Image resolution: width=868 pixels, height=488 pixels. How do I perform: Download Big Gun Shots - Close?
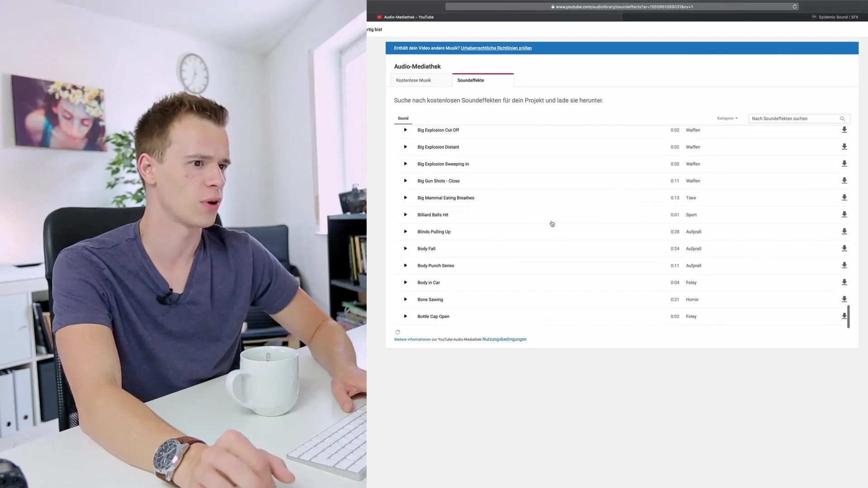pos(844,181)
